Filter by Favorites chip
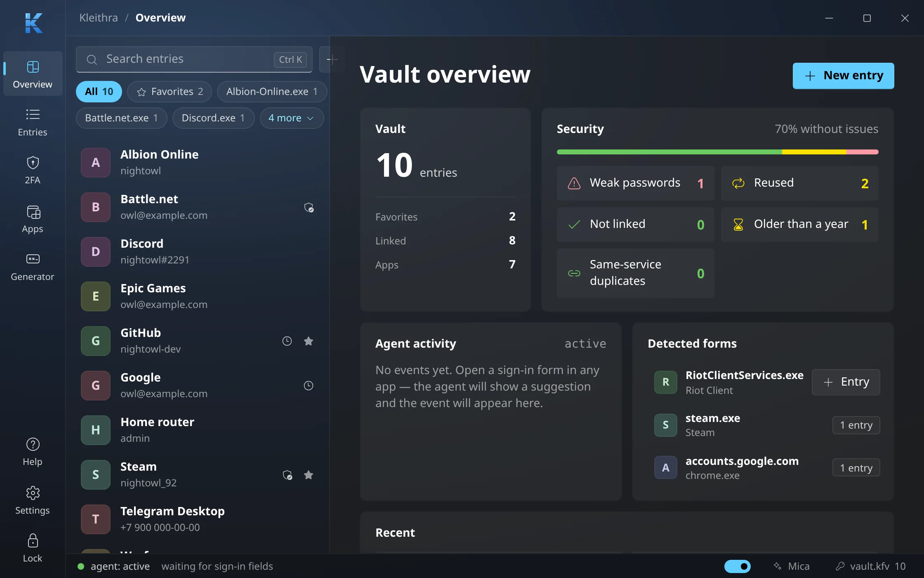The height and width of the screenshot is (578, 924). coord(170,92)
